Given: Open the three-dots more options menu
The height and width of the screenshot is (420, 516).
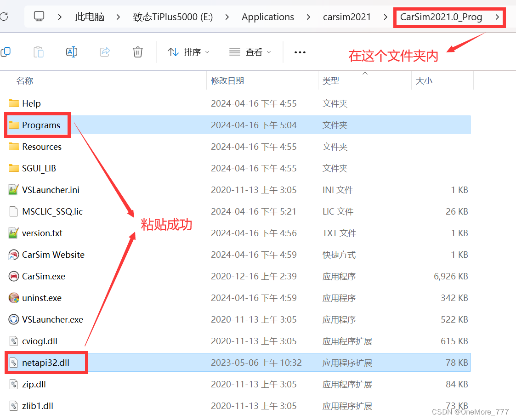Looking at the screenshot, I should [300, 52].
